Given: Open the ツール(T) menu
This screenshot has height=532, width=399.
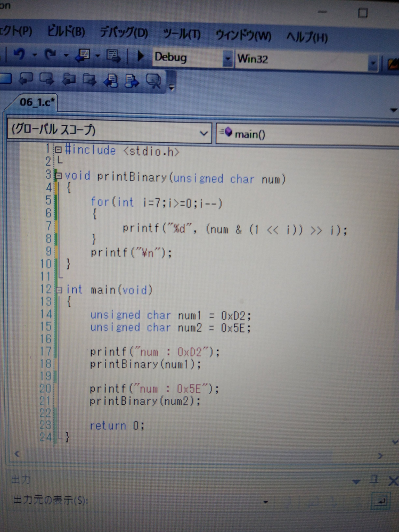Looking at the screenshot, I should pyautogui.click(x=182, y=34).
